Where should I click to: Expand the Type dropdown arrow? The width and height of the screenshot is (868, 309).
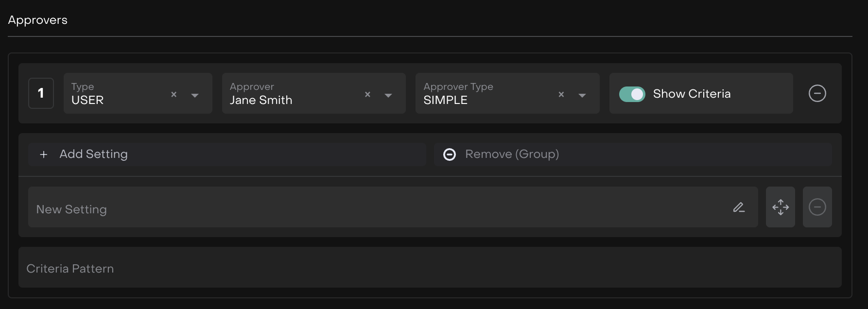pyautogui.click(x=195, y=95)
